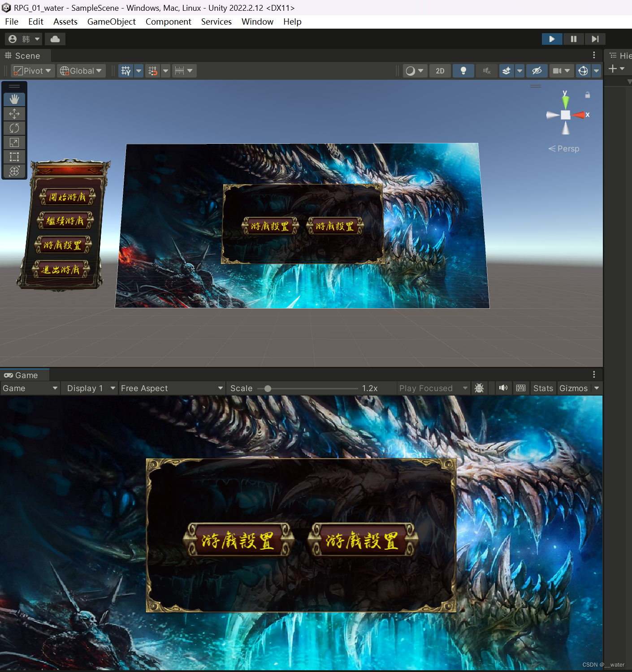Open Scene effects dropdown arrow
The height and width of the screenshot is (672, 632).
519,71
